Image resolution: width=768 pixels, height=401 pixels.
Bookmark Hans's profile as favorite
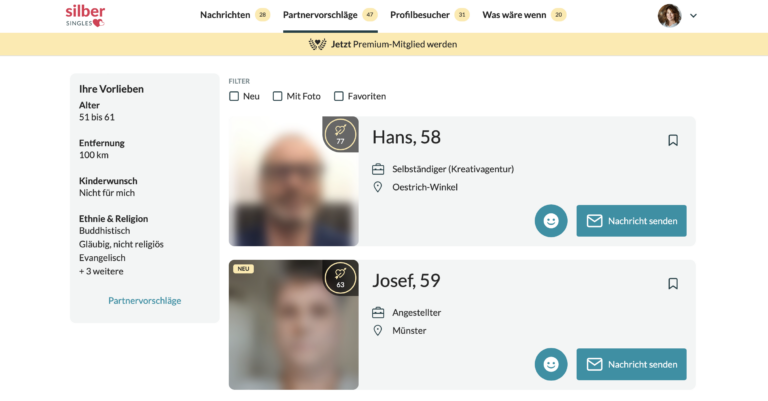coord(673,141)
